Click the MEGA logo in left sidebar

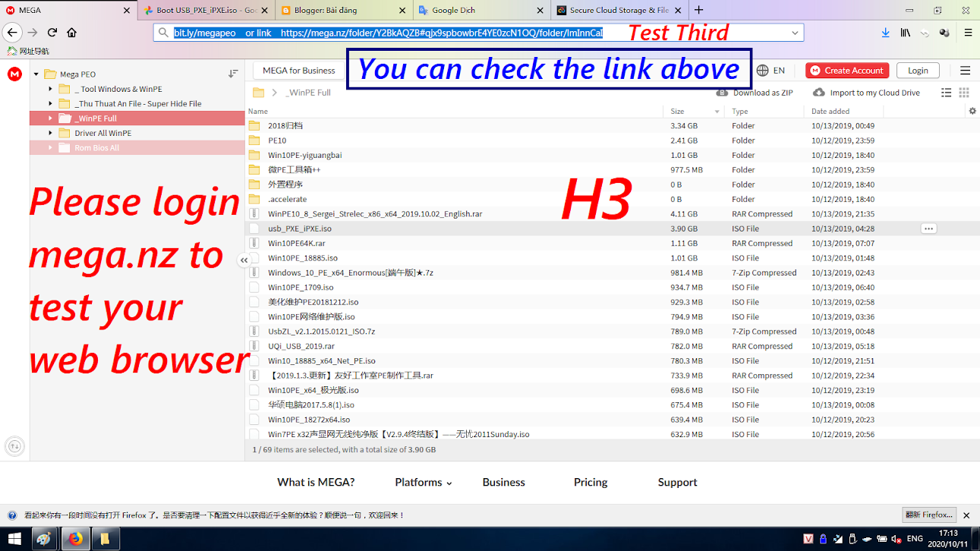pos(14,74)
